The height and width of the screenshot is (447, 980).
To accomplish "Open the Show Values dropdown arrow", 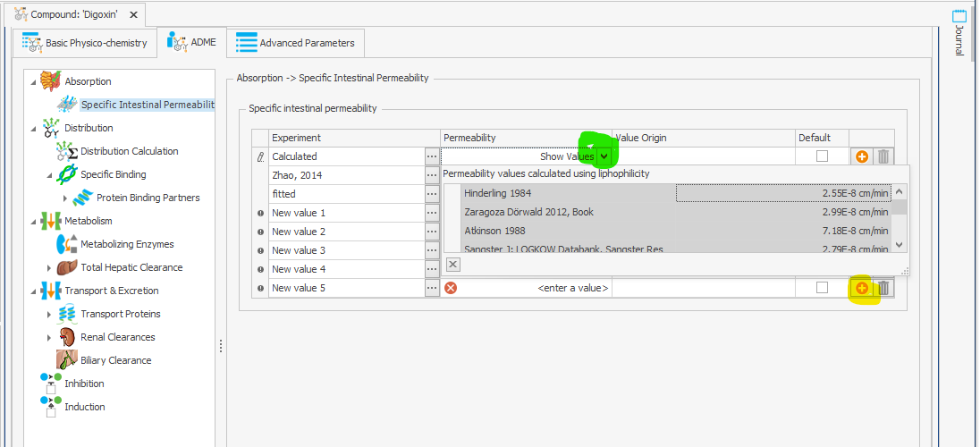I will 604,157.
